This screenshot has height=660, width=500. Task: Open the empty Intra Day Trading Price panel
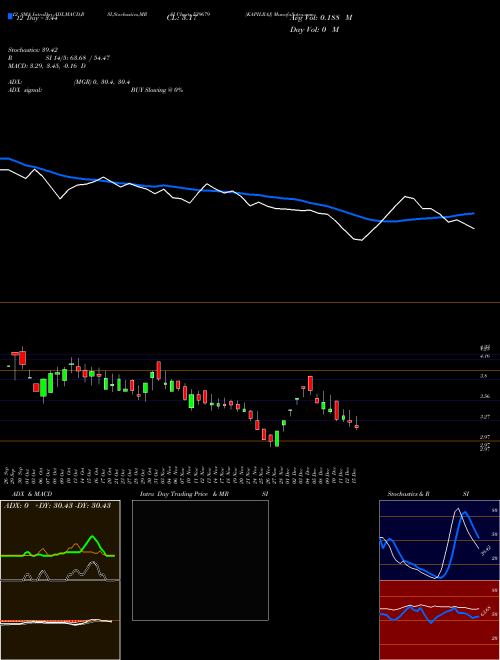pyautogui.click(x=200, y=560)
